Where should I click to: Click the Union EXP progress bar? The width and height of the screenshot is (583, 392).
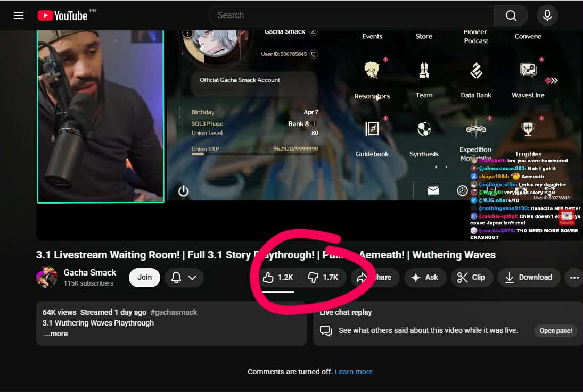tap(254, 154)
